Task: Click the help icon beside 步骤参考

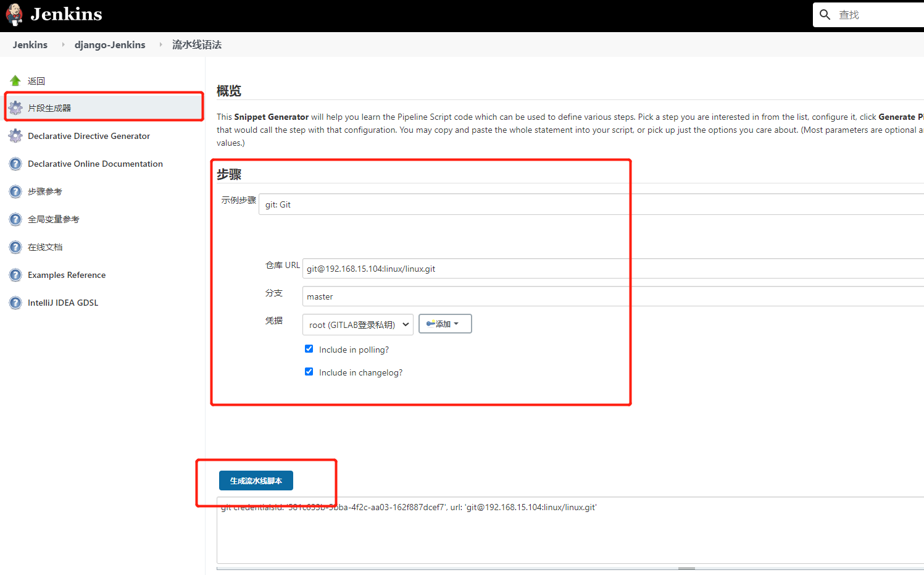Action: (15, 191)
